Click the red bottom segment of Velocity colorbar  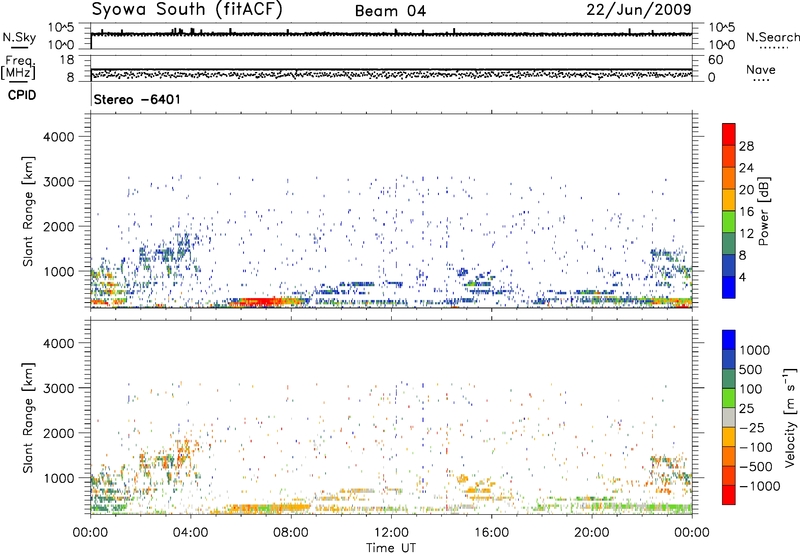tap(729, 495)
